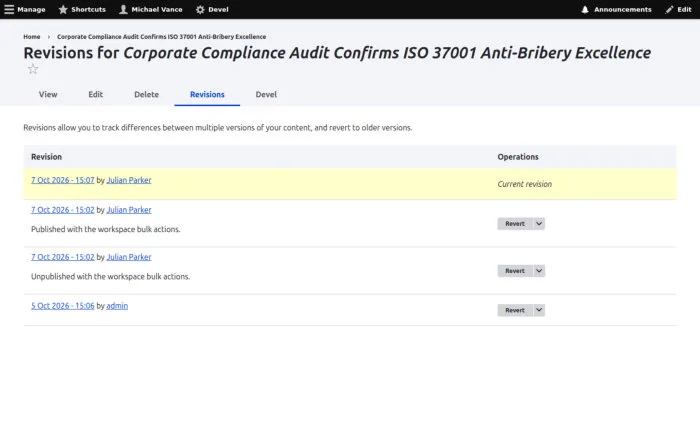
Task: Revert to the admin 5 Oct revision
Action: [515, 310]
